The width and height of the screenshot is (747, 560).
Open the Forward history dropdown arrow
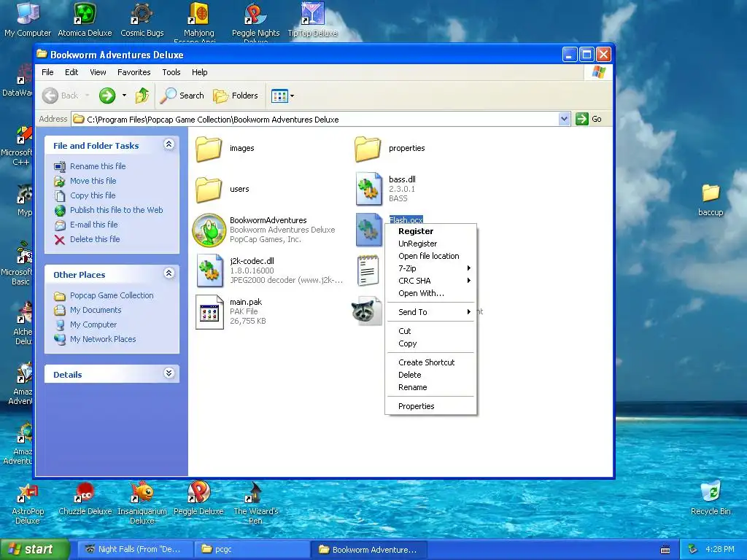pos(124,96)
